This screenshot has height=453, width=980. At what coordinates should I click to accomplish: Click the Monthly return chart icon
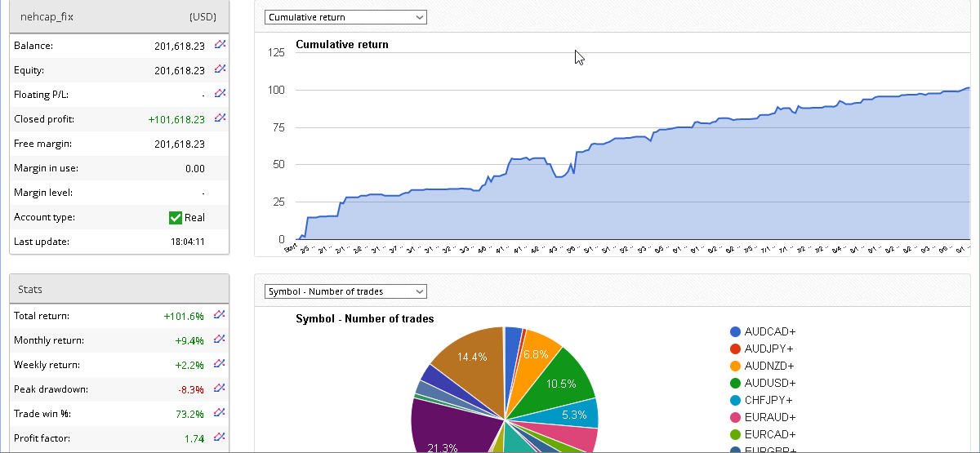coord(219,340)
